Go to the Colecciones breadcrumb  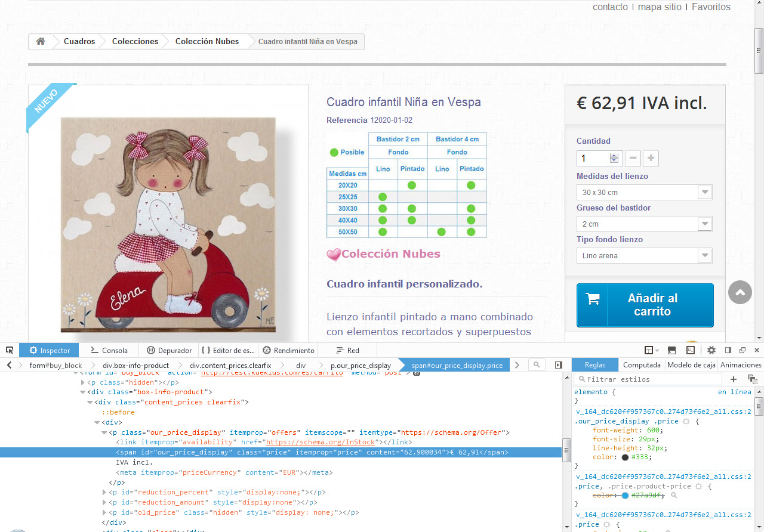click(135, 41)
